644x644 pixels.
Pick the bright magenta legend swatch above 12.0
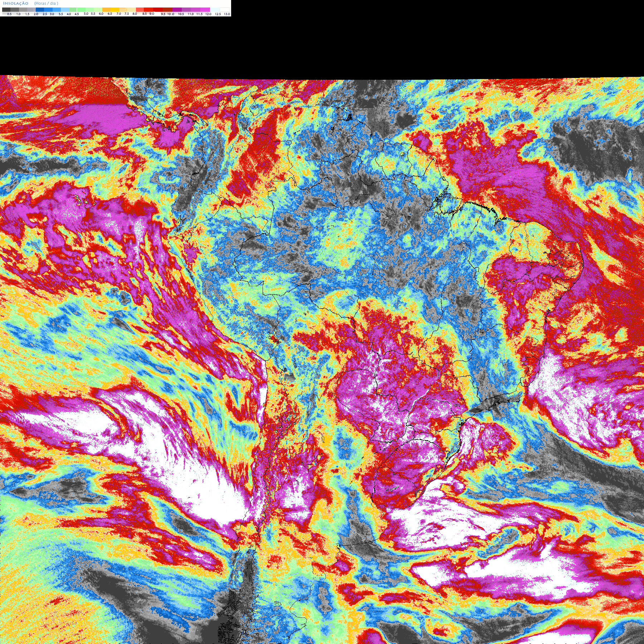click(205, 10)
